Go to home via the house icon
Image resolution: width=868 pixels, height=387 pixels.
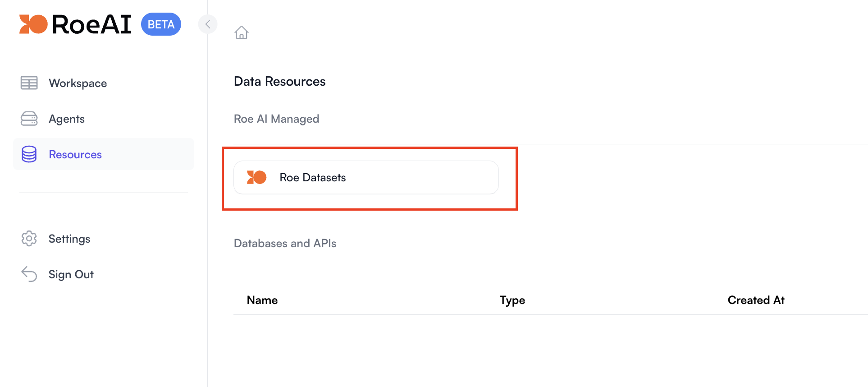tap(242, 32)
